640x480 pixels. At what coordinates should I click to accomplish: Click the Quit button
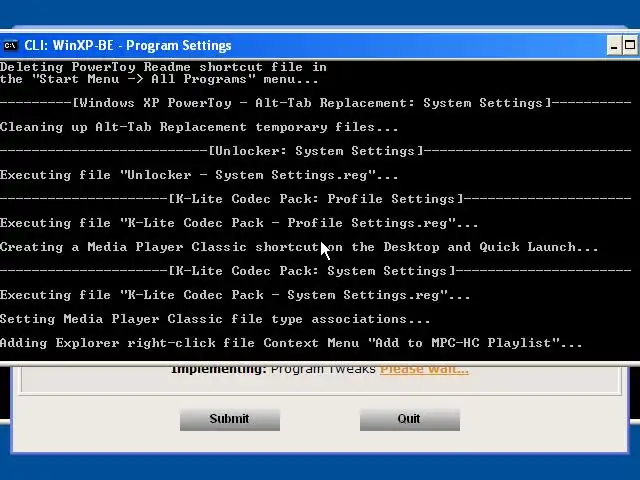tap(410, 420)
